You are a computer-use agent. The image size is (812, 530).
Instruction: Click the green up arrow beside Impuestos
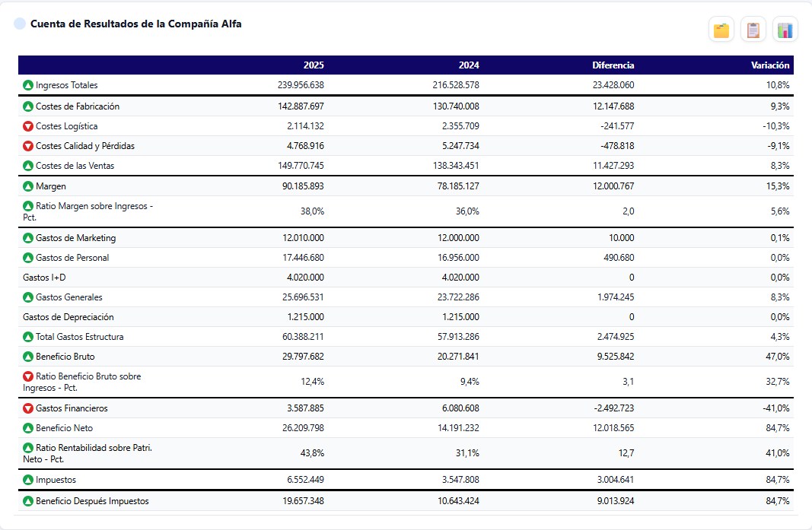[x=28, y=480]
